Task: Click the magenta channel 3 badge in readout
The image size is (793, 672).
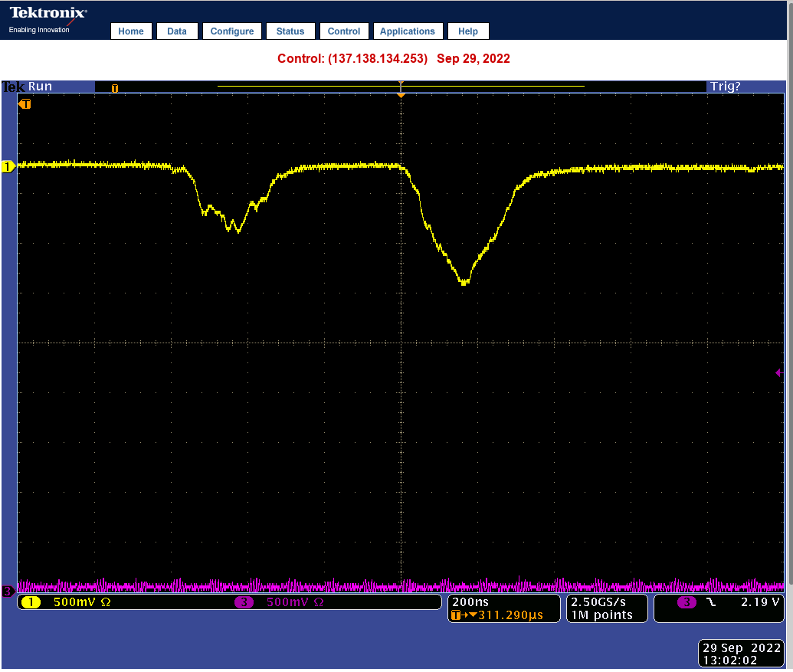Action: pos(244,602)
